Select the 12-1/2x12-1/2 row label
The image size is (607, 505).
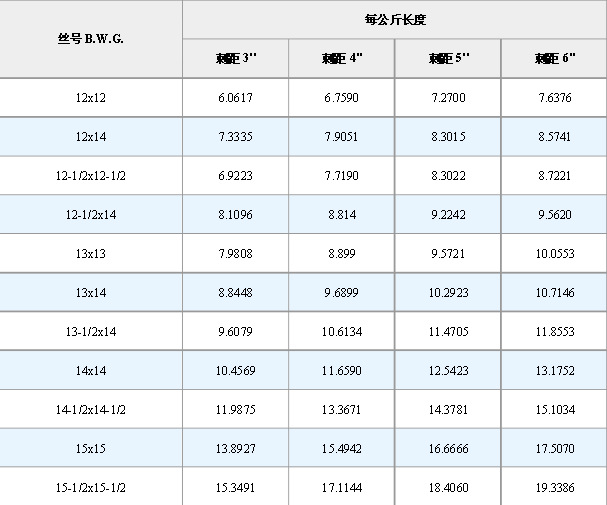[x=90, y=175]
